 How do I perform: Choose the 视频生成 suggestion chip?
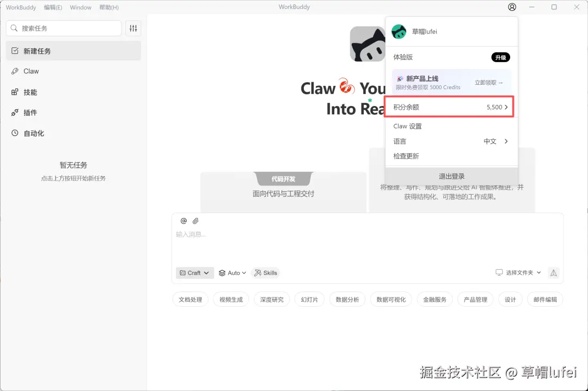pos(231,300)
